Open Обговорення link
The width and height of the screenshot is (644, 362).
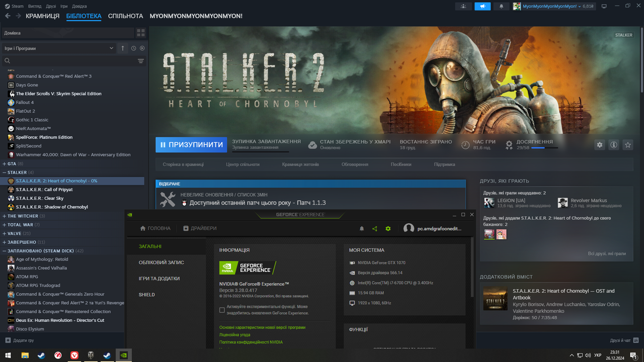(x=355, y=164)
